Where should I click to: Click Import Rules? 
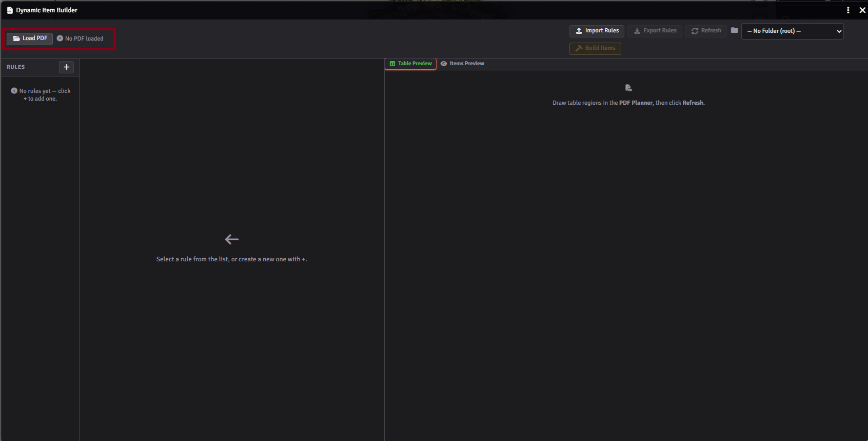coord(597,31)
